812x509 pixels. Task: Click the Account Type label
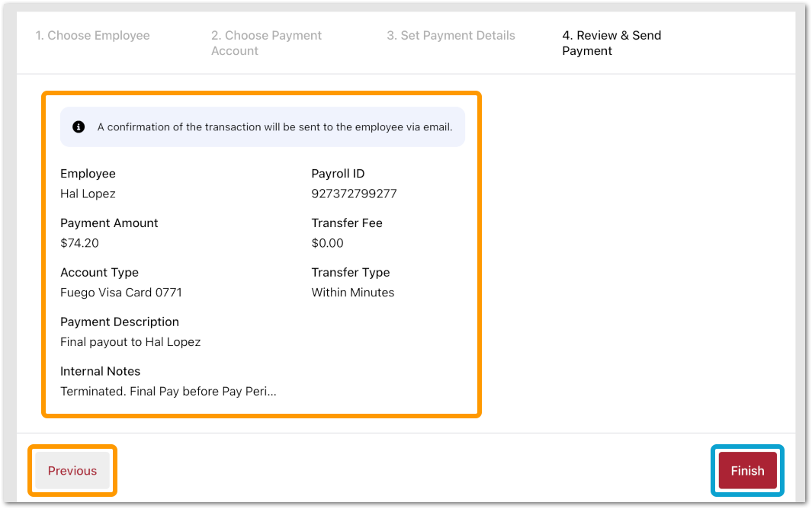[x=99, y=273]
